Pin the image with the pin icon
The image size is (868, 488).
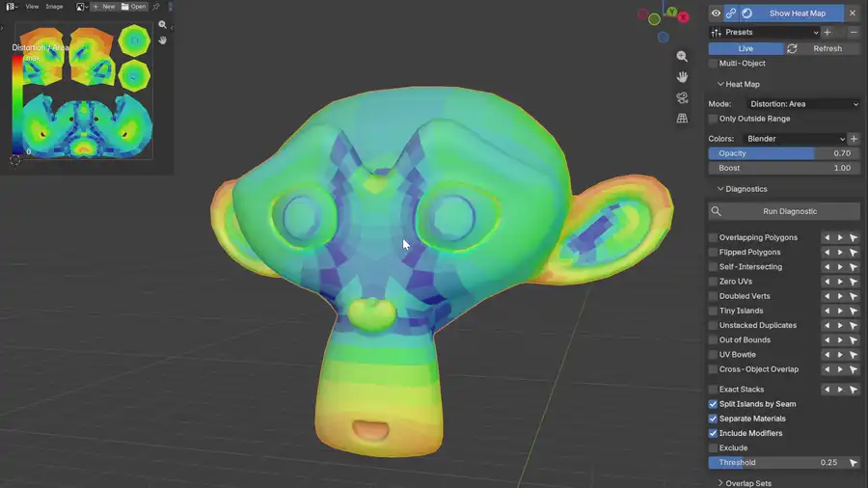(156, 7)
